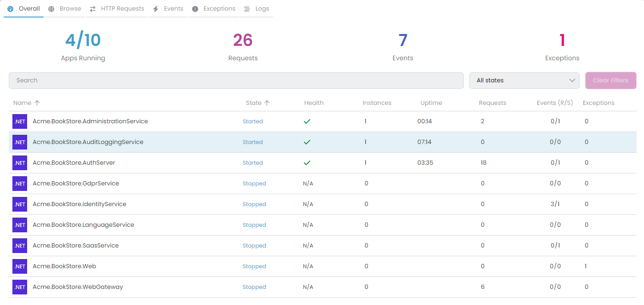Click uptime 00:14 of AdministrationService
This screenshot has height=305, width=644.
click(425, 121)
